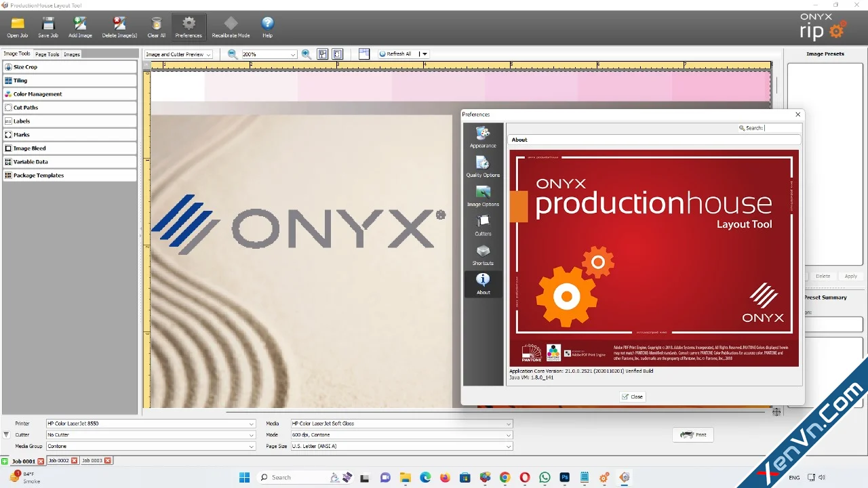Open the 200% zoom level dropdown

269,54
